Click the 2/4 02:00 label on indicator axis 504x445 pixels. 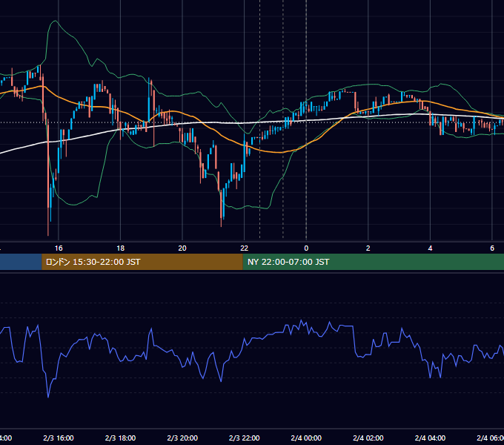368,438
